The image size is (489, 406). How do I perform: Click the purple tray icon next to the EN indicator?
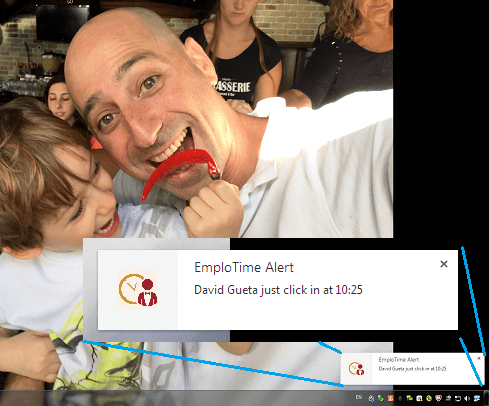tap(371, 398)
